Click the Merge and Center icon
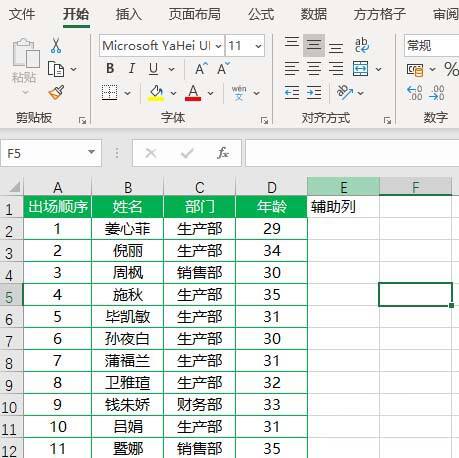The width and height of the screenshot is (459, 458). coord(361,69)
